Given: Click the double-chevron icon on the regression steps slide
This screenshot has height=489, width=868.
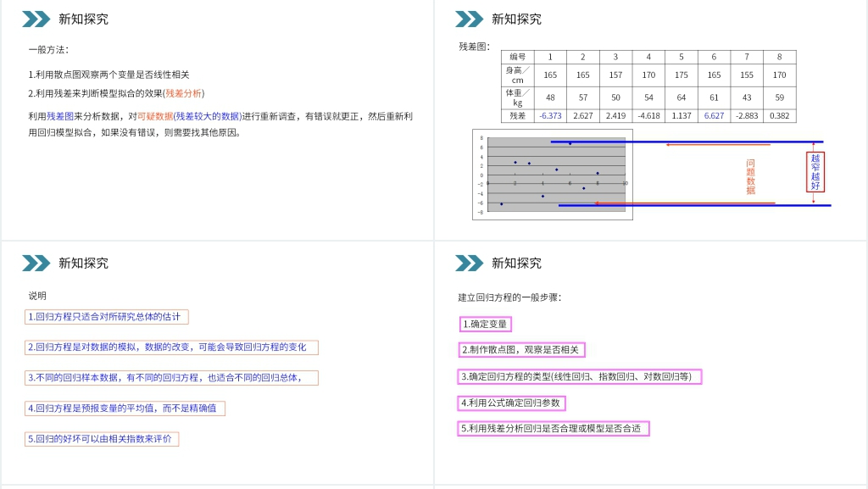Looking at the screenshot, I should [469, 263].
